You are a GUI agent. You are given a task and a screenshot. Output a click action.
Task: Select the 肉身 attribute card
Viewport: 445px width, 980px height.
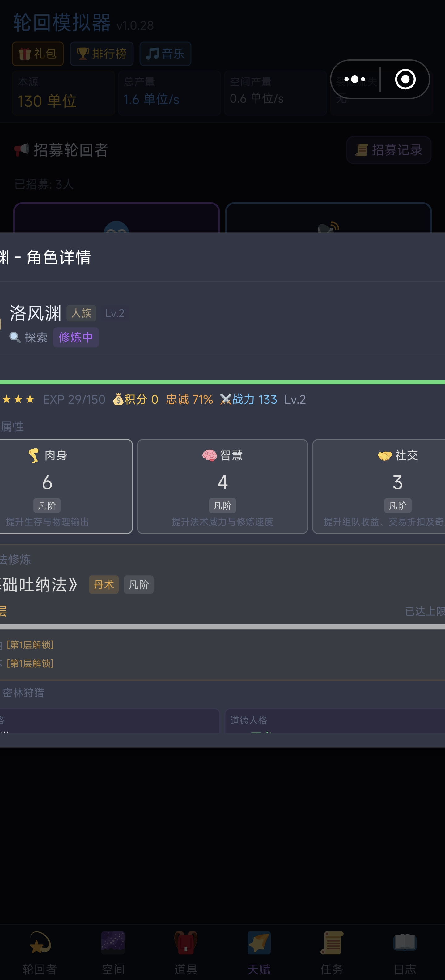point(66,486)
